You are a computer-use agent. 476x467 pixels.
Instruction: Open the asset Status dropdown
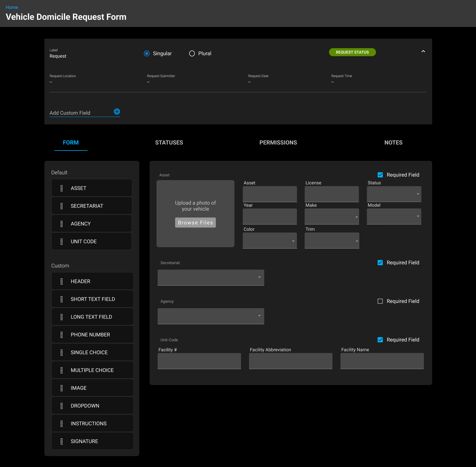pos(394,194)
